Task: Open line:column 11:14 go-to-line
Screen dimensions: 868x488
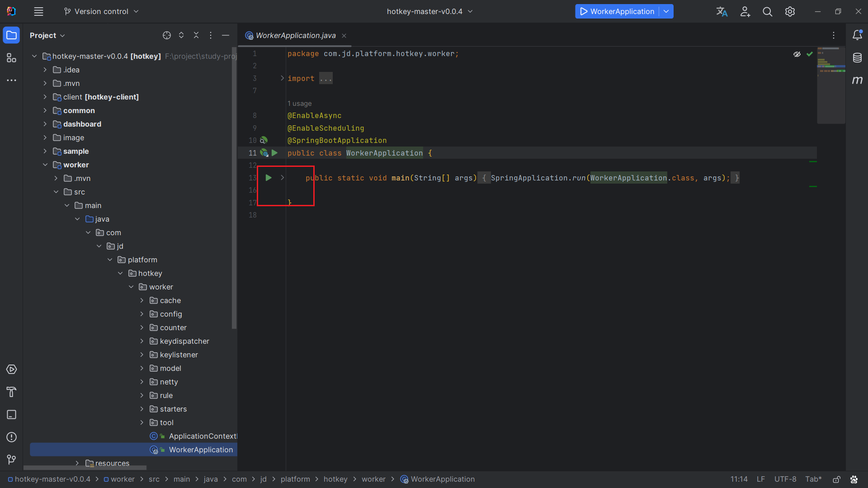Action: 739,479
